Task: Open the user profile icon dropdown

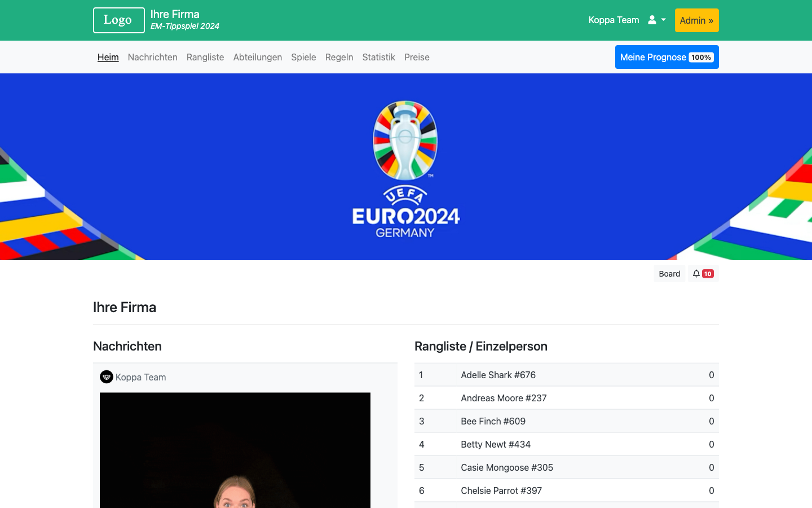Action: [656, 20]
